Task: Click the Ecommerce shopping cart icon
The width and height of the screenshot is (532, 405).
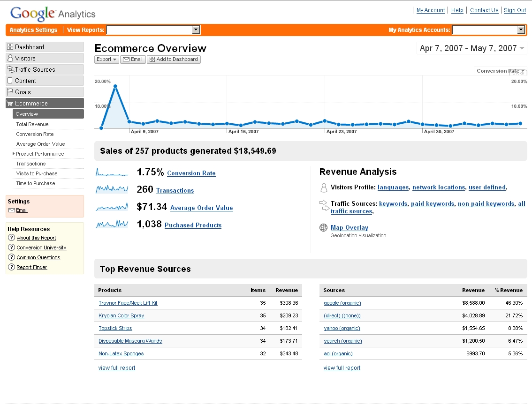Action: 10,104
